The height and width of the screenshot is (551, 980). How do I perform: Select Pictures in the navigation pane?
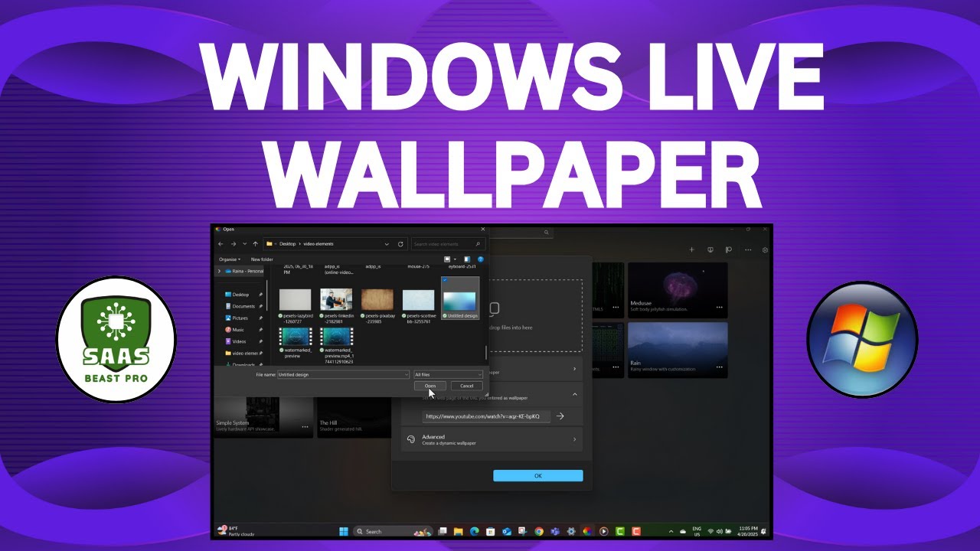240,318
